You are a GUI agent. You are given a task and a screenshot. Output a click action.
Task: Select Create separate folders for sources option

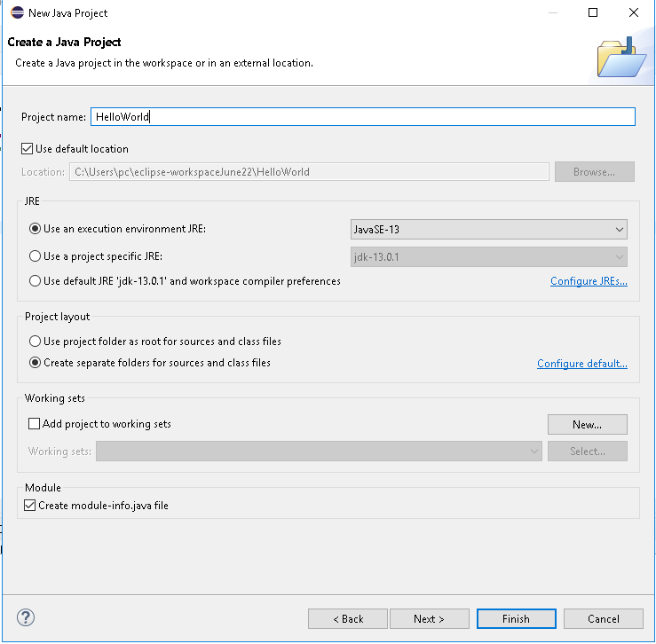coord(36,363)
